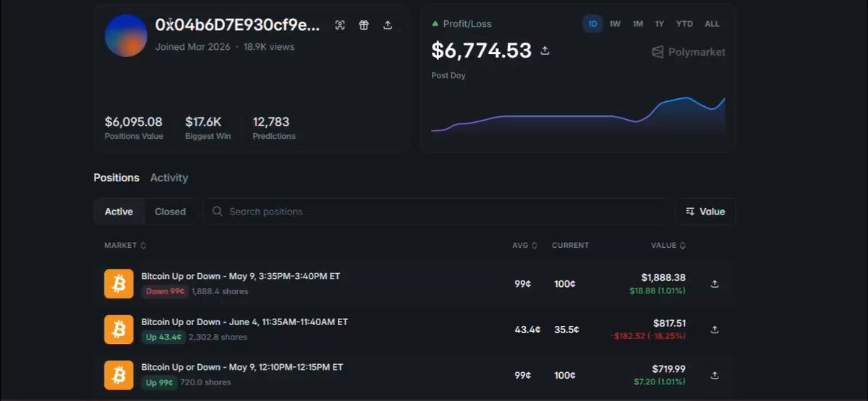Click the Down 99¢ badge
This screenshot has height=401, width=868.
(165, 292)
